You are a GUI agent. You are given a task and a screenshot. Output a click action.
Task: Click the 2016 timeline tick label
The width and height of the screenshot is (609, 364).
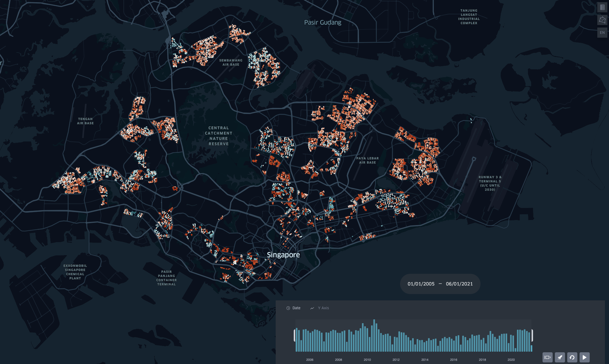pos(453,360)
